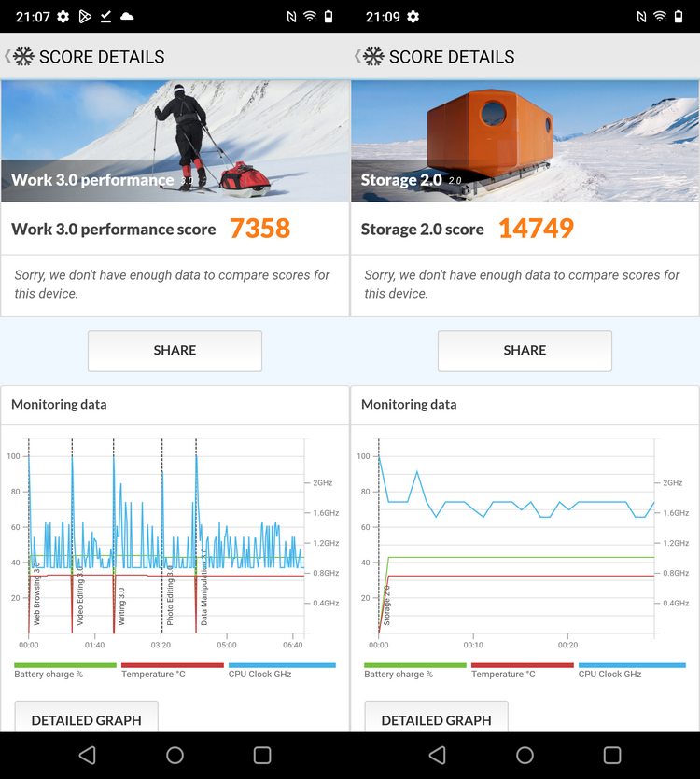The image size is (700, 779).
Task: Tap the snowflake logo in left Score Details header
Action: pos(24,56)
